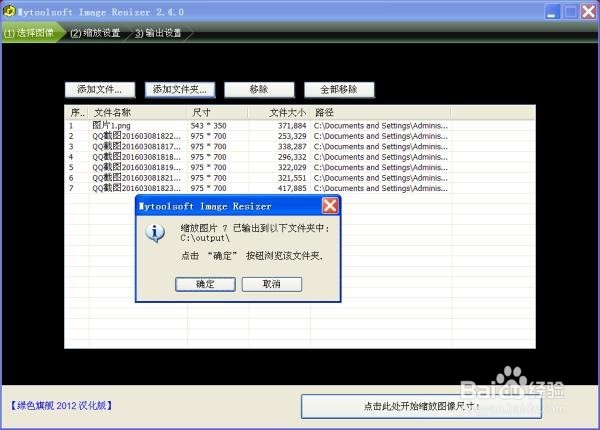Click the 全部移除 button
The image size is (600, 430).
(x=339, y=90)
